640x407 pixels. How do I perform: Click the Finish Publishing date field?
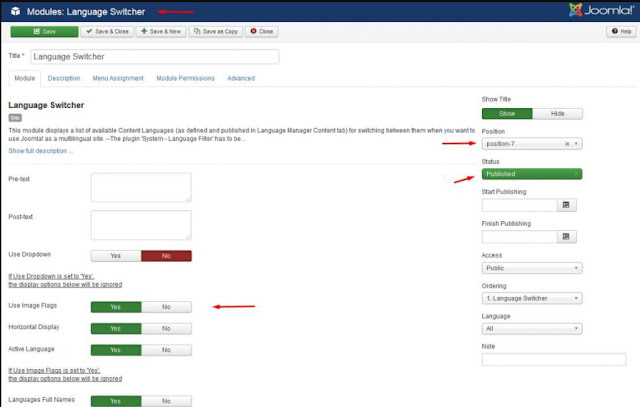[x=520, y=237]
